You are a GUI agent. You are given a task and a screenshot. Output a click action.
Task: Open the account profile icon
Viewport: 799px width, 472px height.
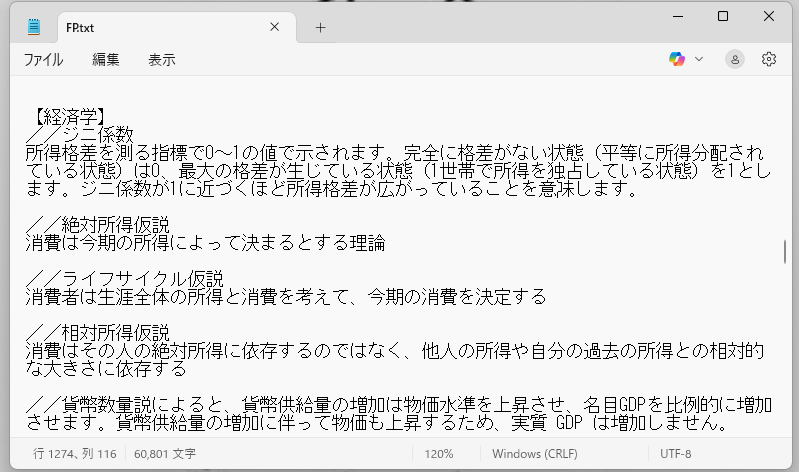coord(735,59)
